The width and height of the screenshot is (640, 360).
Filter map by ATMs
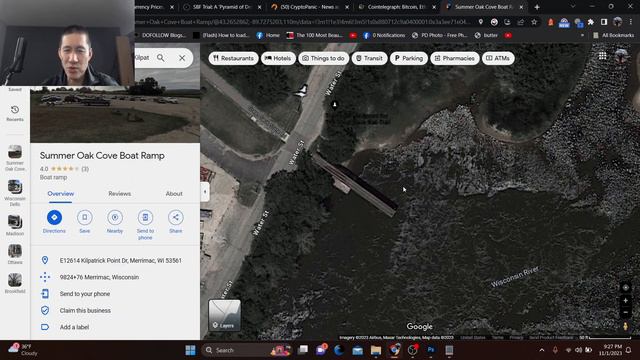[x=498, y=58]
